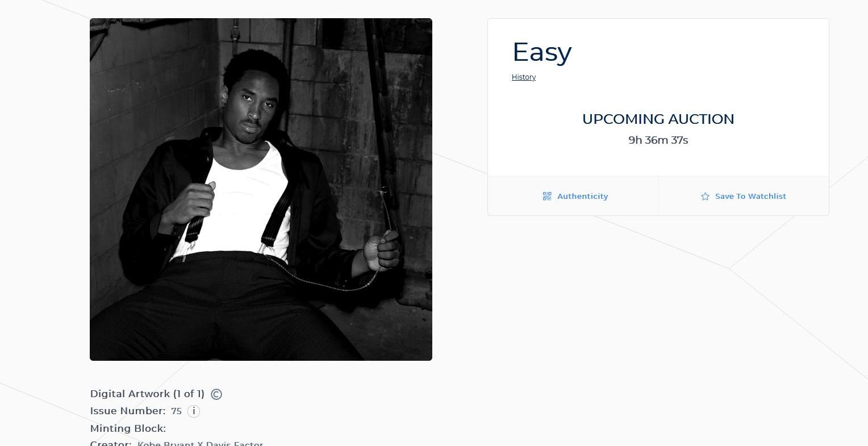Click the UPCOMING AUCTION heading
Screen dimensions: 868x446
[x=658, y=119]
